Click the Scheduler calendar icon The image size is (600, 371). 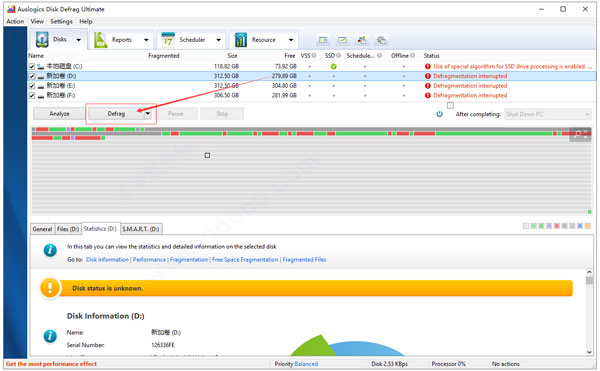point(168,40)
